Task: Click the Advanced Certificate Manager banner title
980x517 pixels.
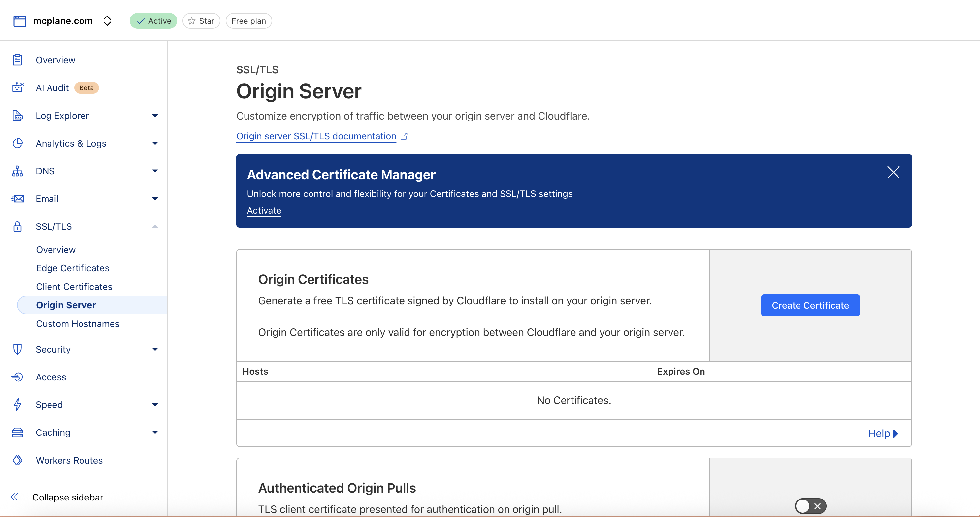Action: [x=341, y=174]
